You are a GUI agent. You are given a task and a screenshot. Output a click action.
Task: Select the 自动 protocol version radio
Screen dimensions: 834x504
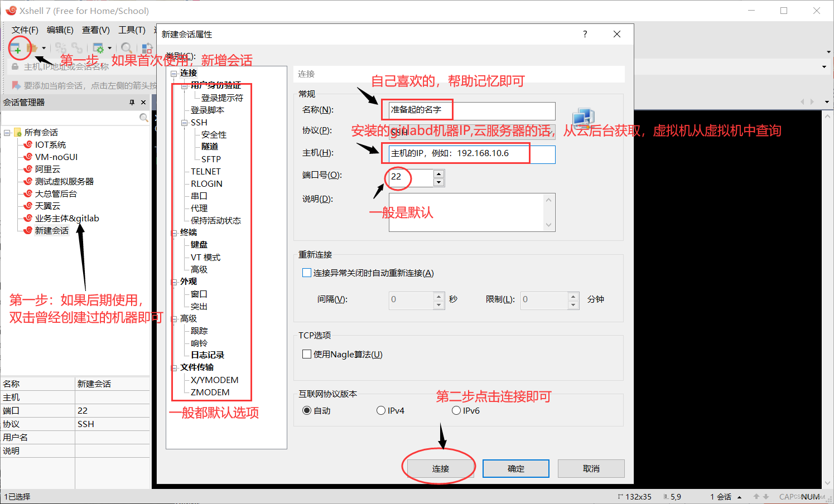[307, 410]
